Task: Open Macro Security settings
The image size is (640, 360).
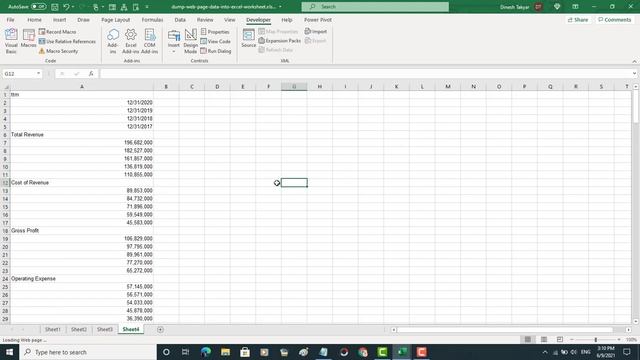Action: click(x=58, y=51)
